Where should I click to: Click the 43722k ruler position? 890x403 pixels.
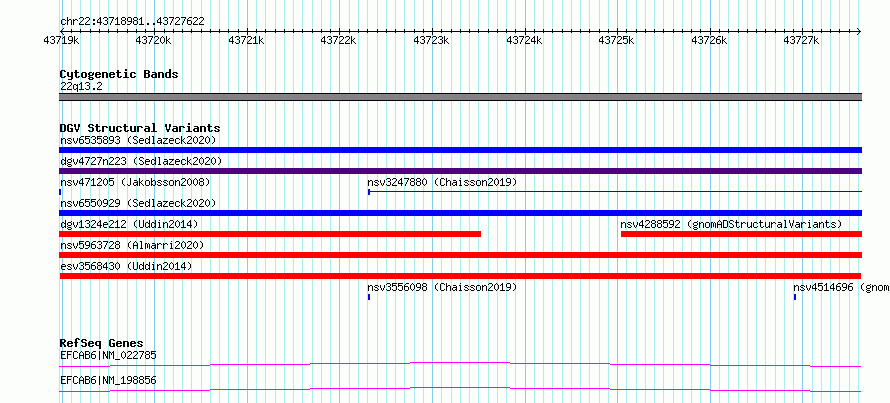[x=339, y=40]
